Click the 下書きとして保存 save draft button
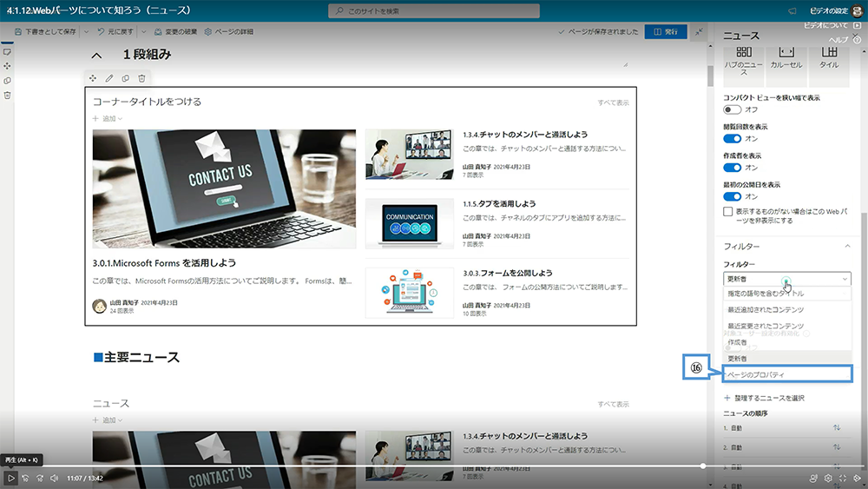 click(x=45, y=31)
